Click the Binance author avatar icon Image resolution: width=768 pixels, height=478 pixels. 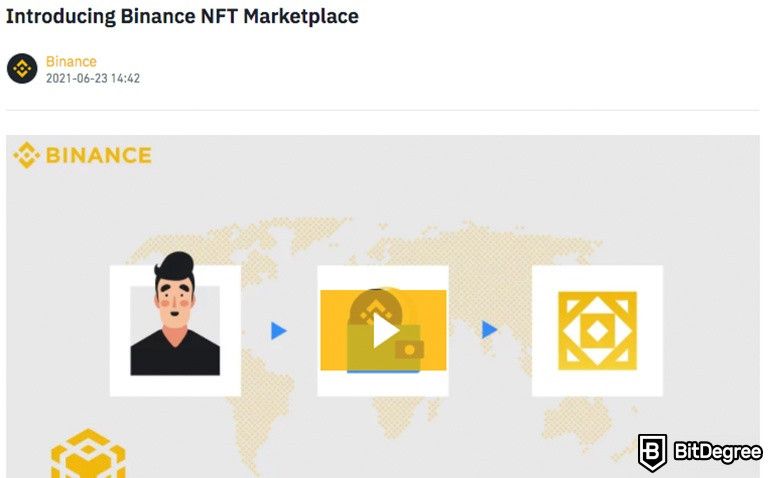tap(22, 69)
